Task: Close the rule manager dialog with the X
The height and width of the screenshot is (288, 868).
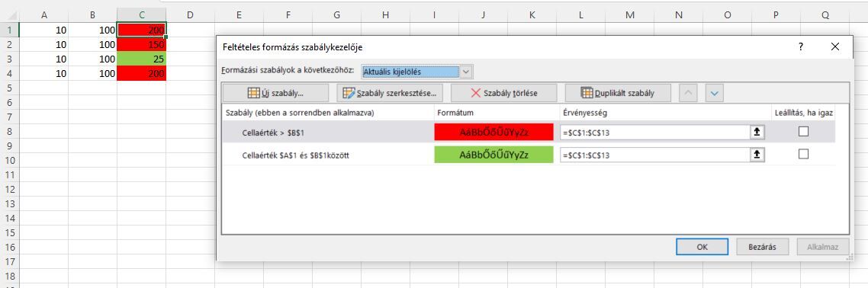Action: [834, 47]
